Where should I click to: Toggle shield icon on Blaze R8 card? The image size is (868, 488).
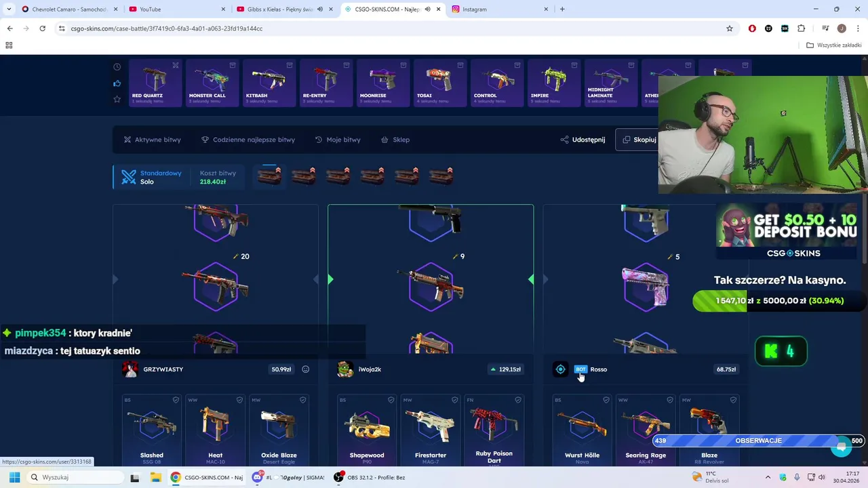(733, 400)
